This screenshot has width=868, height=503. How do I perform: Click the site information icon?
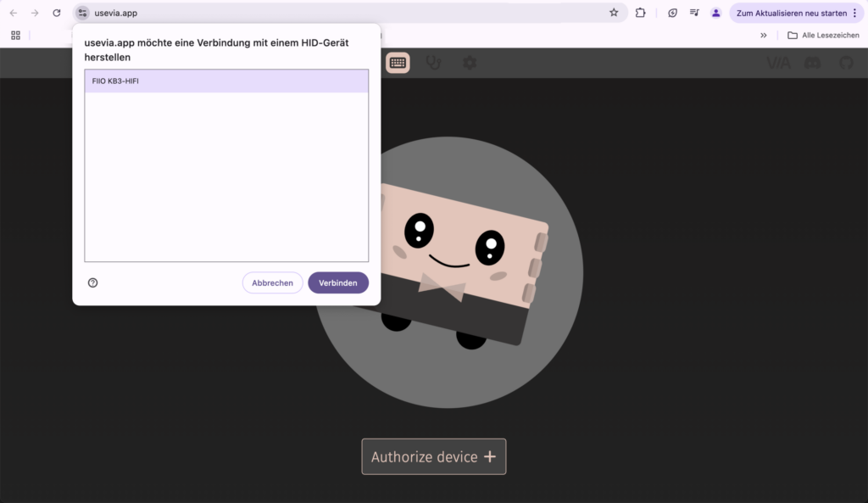82,13
